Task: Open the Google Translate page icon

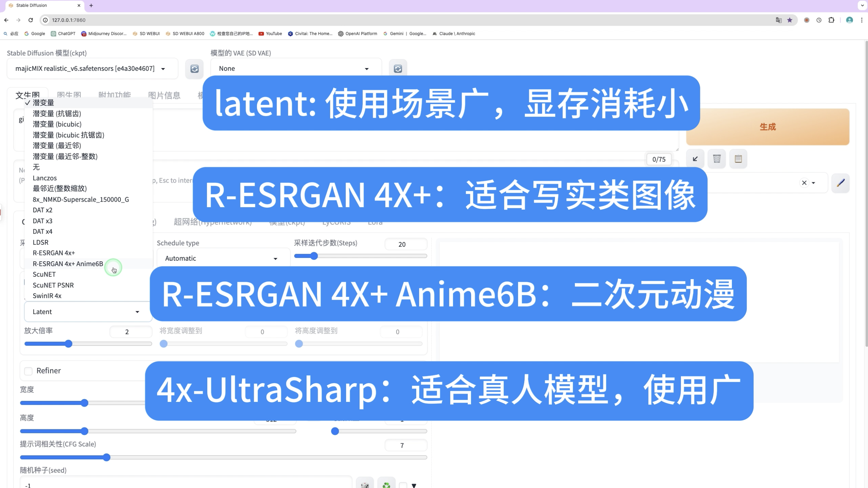Action: coord(779,20)
